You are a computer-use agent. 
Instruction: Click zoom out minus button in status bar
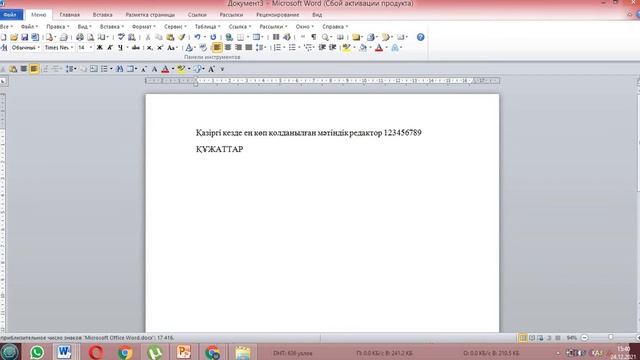point(584,338)
